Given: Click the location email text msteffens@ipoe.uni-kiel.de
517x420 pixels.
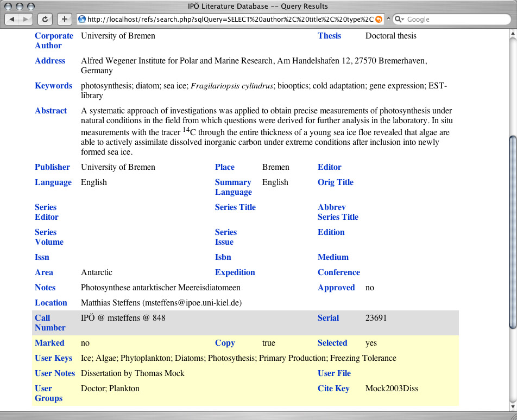Looking at the screenshot, I should [x=192, y=303].
